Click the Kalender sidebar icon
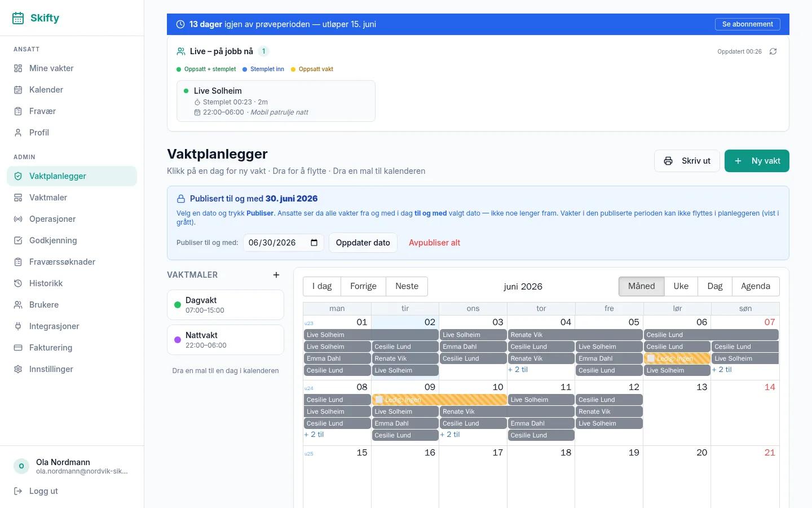This screenshot has height=508, width=812. tap(18, 90)
